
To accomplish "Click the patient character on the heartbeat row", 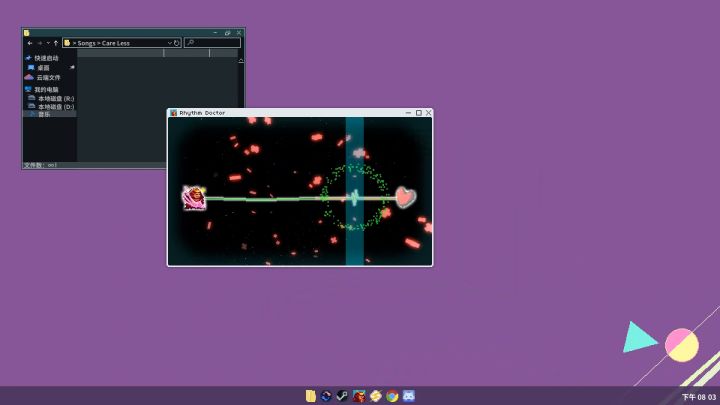I will pos(194,198).
